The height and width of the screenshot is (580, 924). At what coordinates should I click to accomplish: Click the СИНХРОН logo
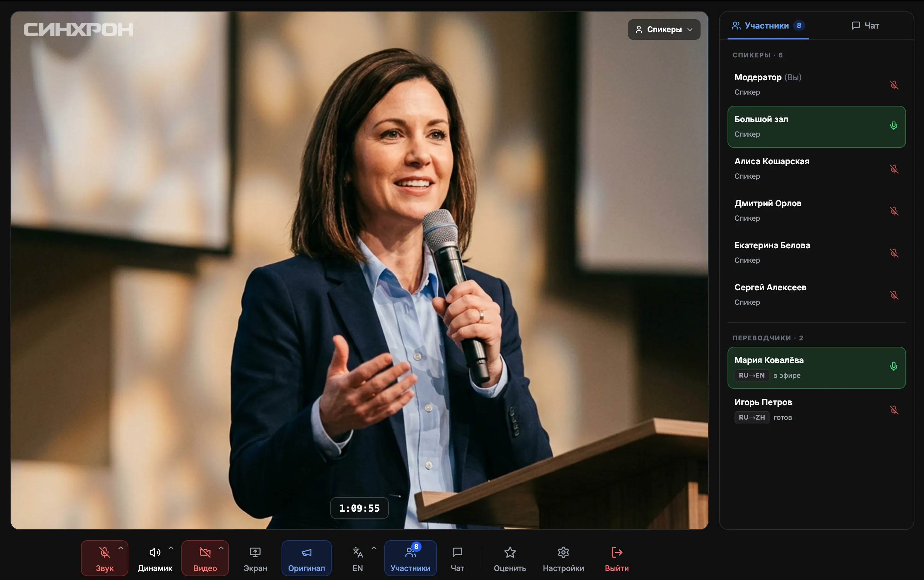coord(78,30)
